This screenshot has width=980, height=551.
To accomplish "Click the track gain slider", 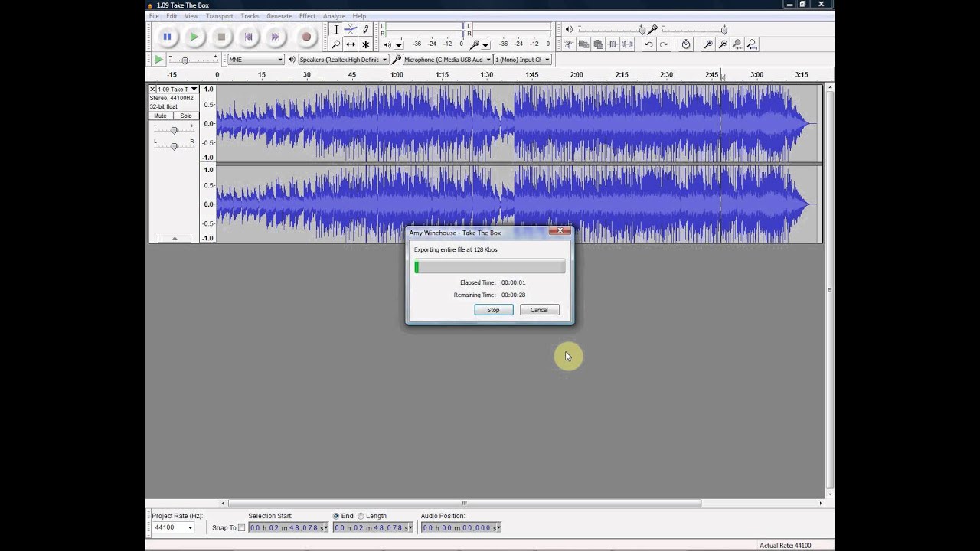I will tap(174, 130).
